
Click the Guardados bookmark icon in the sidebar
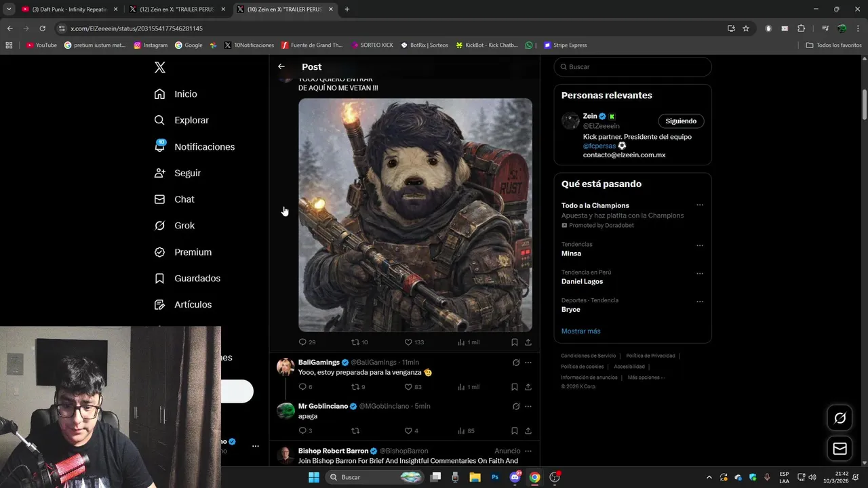coord(159,279)
